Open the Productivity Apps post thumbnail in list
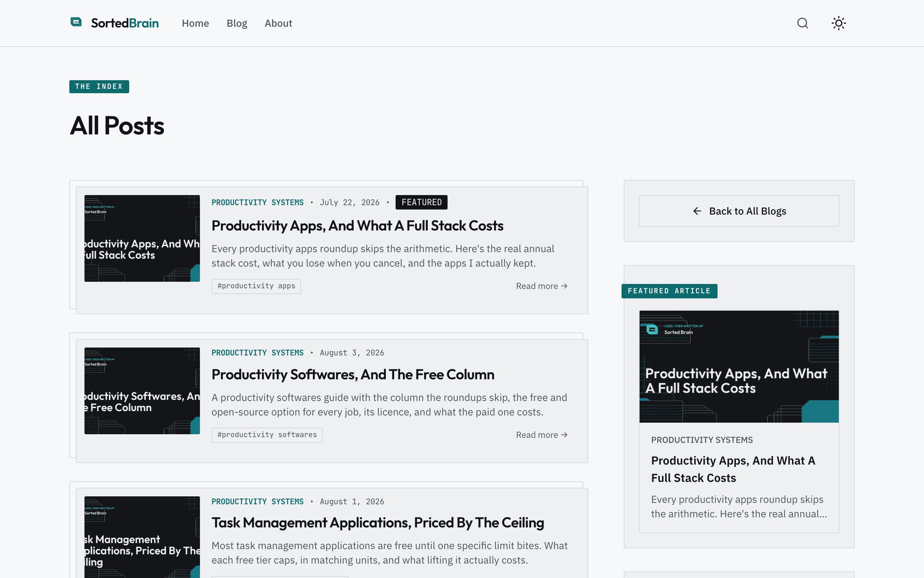The width and height of the screenshot is (924, 578). point(142,238)
